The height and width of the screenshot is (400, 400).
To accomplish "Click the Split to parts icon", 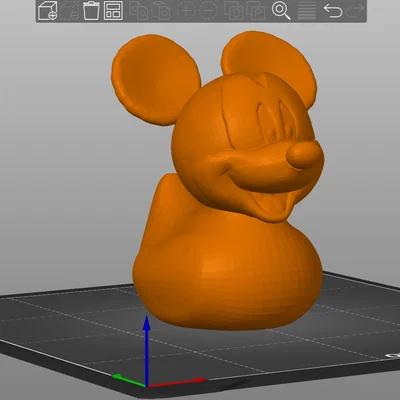I will tap(256, 10).
